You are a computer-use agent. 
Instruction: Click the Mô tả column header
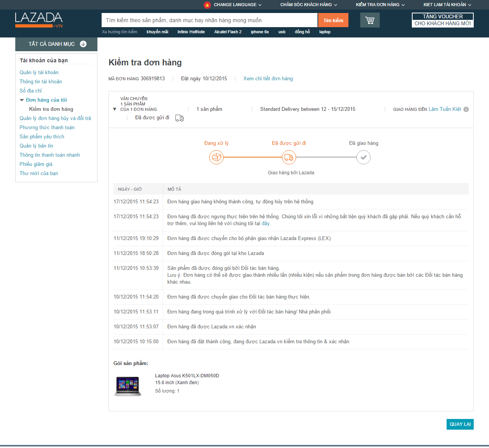point(175,189)
